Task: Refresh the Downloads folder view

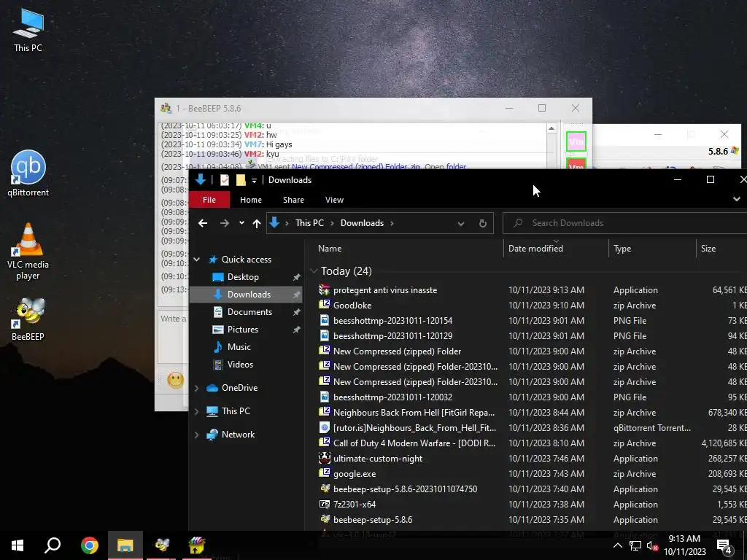Action: point(483,223)
